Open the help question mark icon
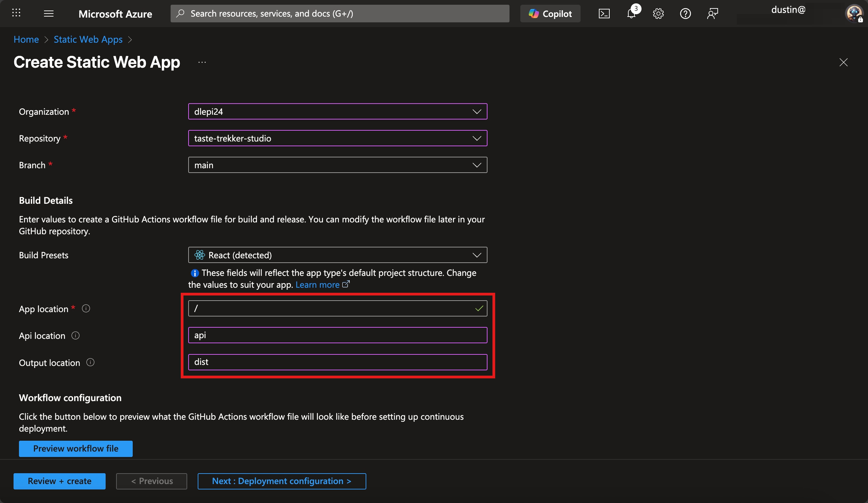Image resolution: width=868 pixels, height=503 pixels. [685, 14]
